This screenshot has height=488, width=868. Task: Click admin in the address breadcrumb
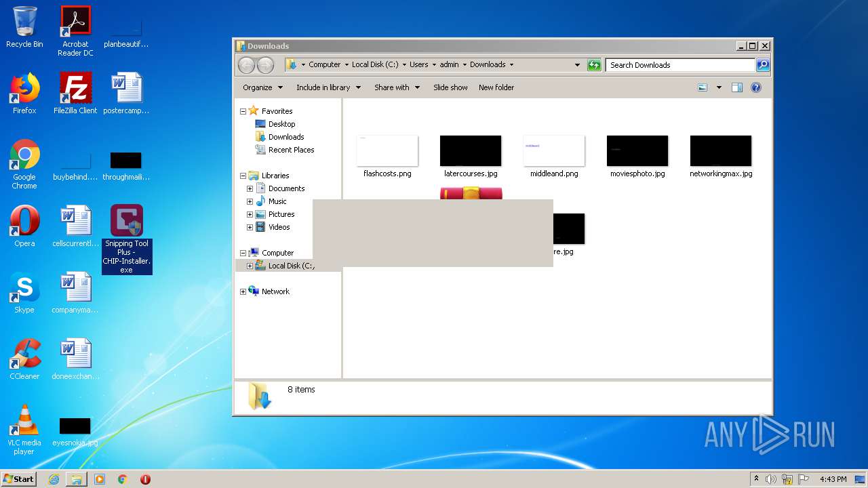pos(449,65)
